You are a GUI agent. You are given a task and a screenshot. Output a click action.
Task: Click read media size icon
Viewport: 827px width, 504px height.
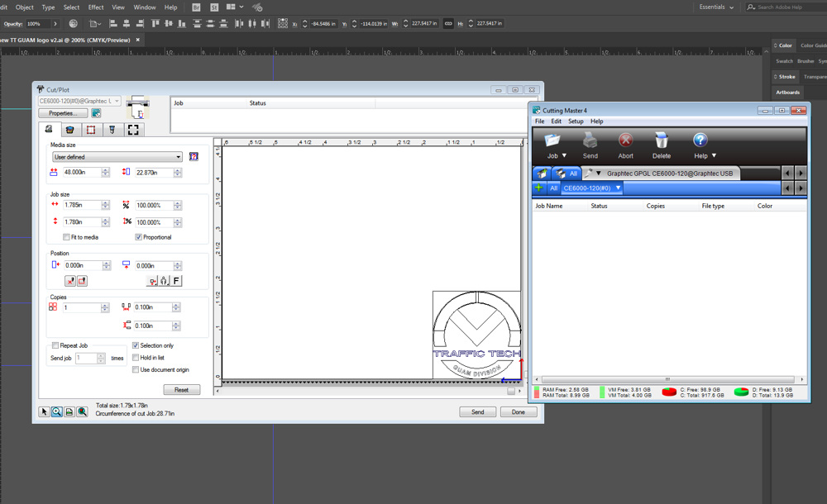tap(194, 157)
